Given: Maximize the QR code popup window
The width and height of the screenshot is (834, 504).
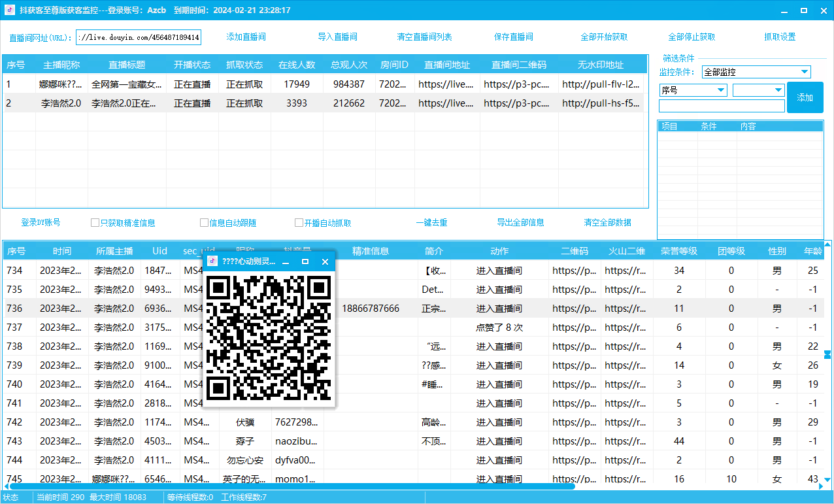Looking at the screenshot, I should click(x=305, y=261).
